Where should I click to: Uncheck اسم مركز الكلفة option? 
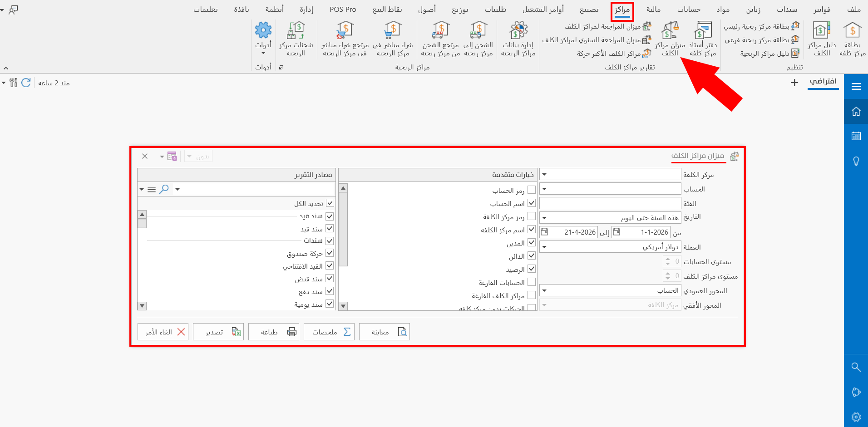[x=532, y=230]
